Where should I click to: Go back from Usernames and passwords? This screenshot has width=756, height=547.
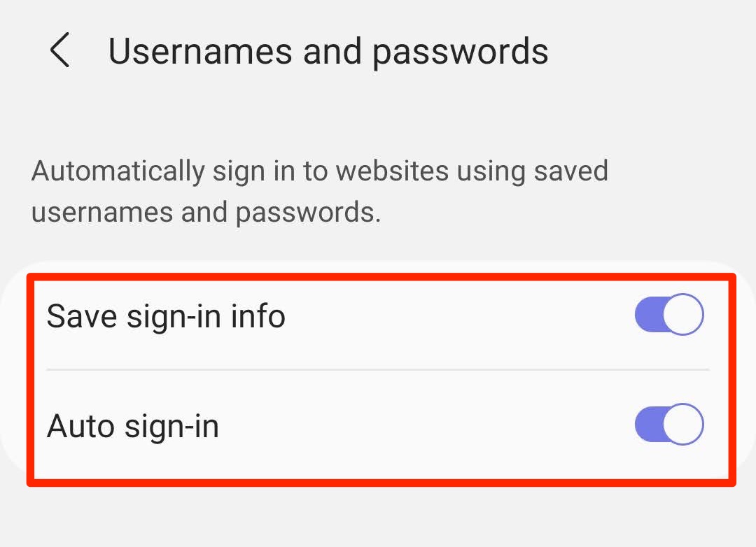pos(60,51)
